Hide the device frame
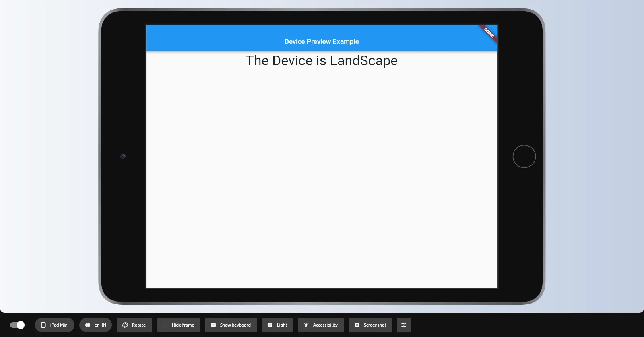 pos(178,325)
